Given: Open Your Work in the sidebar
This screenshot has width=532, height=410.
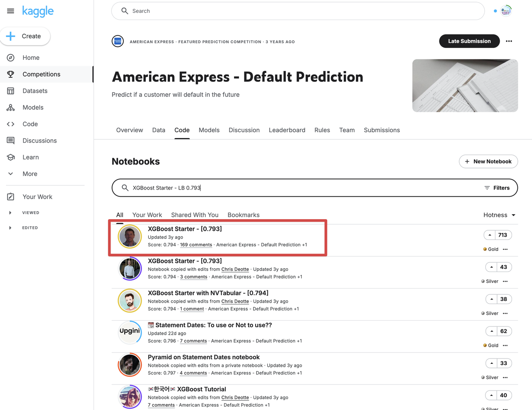Looking at the screenshot, I should coord(37,197).
